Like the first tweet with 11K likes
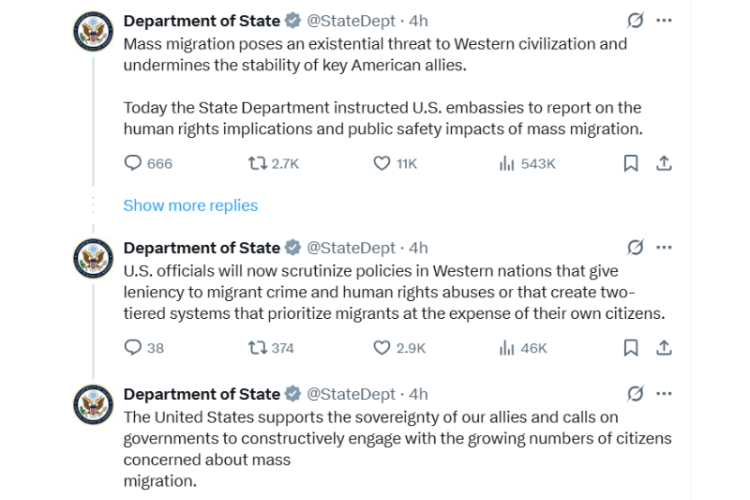The width and height of the screenshot is (750, 500). (381, 164)
